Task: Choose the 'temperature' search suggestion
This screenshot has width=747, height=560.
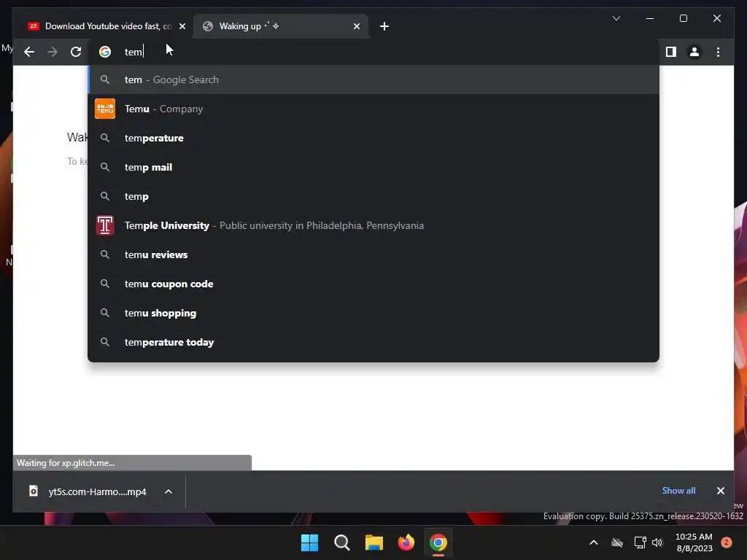Action: [373, 138]
